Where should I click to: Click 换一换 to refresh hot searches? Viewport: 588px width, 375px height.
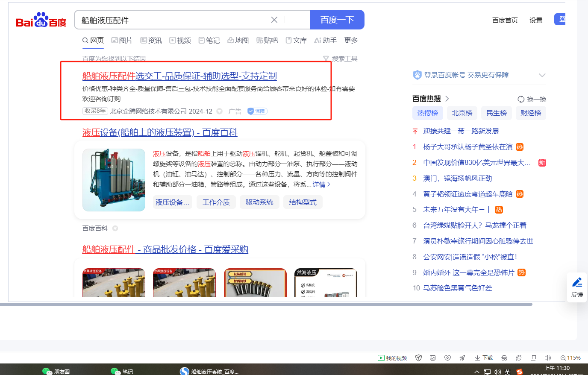[x=532, y=99]
